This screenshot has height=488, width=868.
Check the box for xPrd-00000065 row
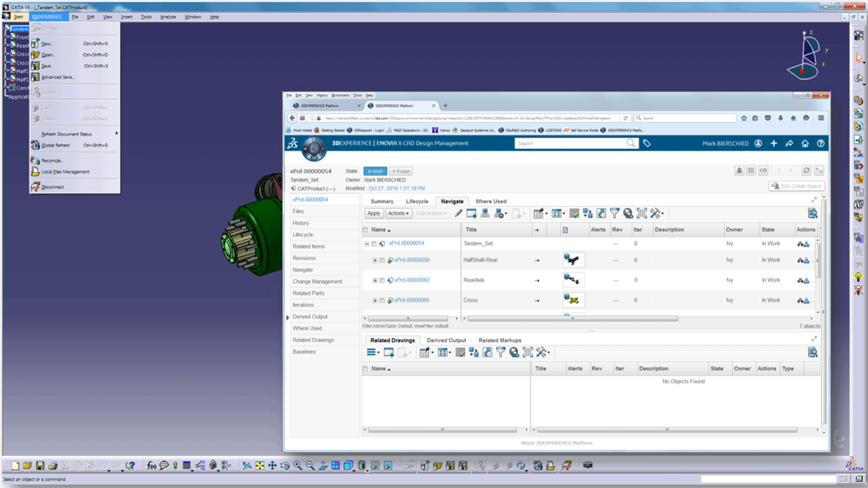click(x=382, y=300)
